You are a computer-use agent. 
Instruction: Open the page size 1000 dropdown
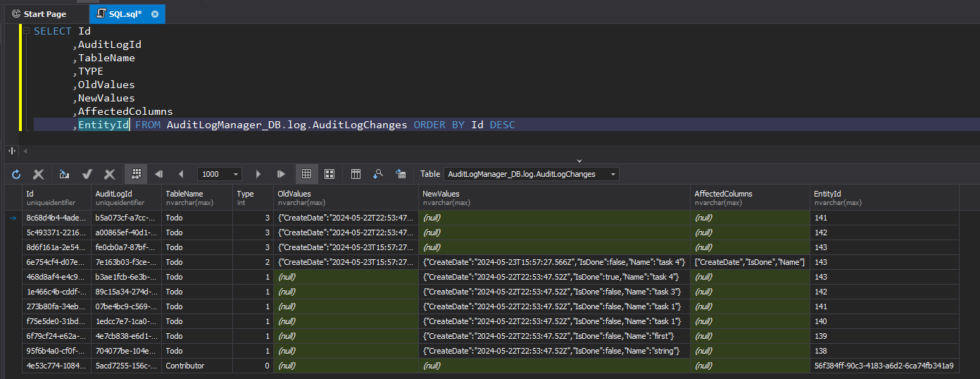point(220,174)
